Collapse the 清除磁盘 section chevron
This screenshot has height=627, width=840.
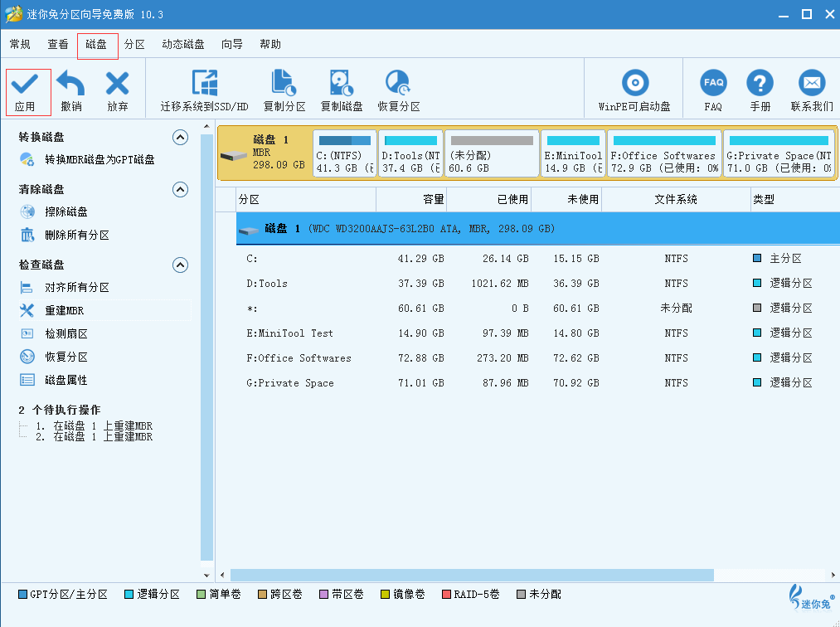(x=181, y=190)
